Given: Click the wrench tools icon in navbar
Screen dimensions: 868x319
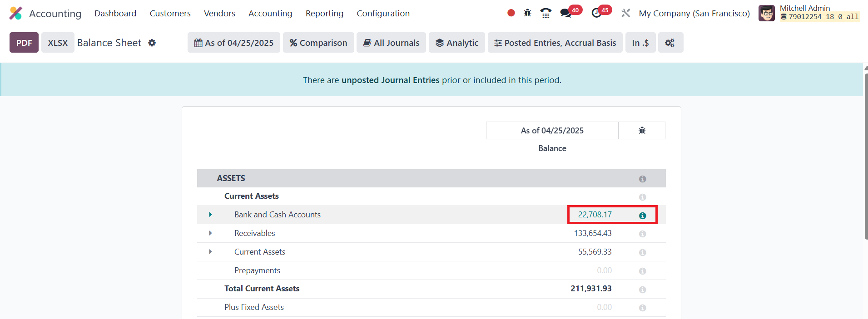Looking at the screenshot, I should tap(626, 13).
